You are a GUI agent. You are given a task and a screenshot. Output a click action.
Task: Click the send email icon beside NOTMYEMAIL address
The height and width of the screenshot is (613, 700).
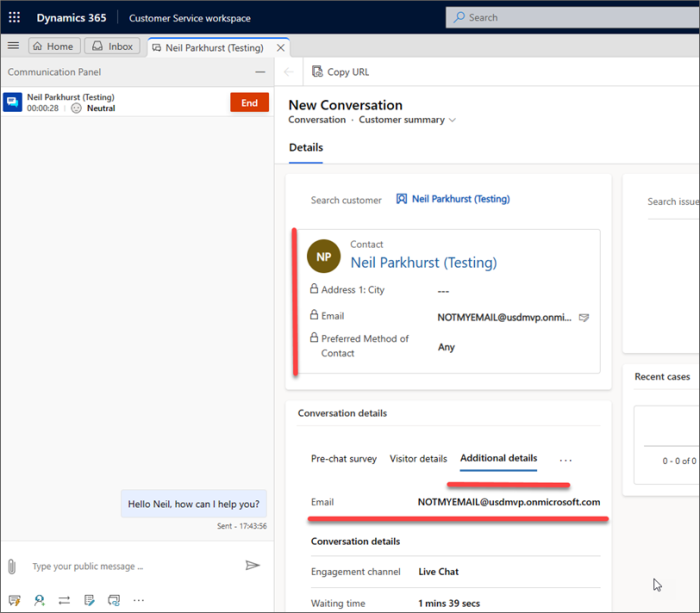click(584, 317)
